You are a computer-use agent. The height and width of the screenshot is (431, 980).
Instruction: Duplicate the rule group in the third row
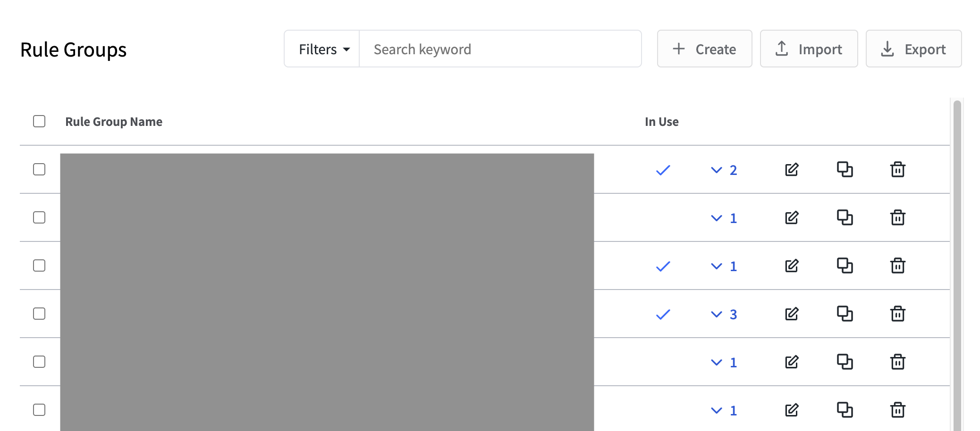[x=845, y=266]
